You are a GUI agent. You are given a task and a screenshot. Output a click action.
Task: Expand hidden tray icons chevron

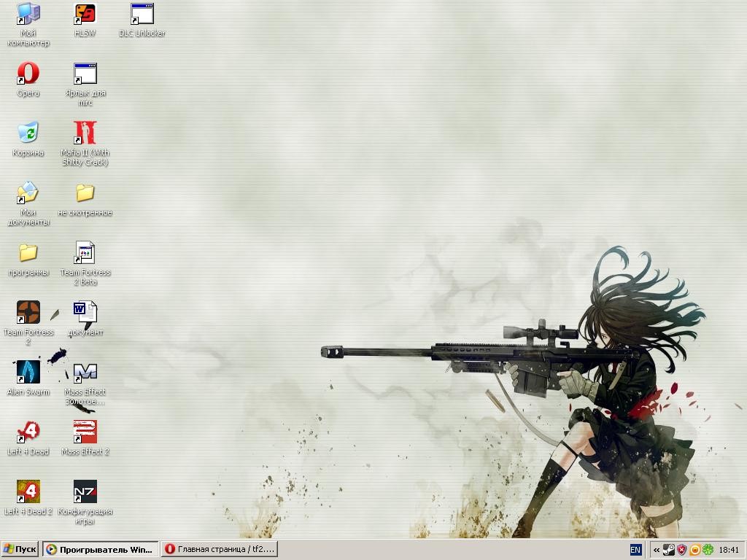pos(657,550)
